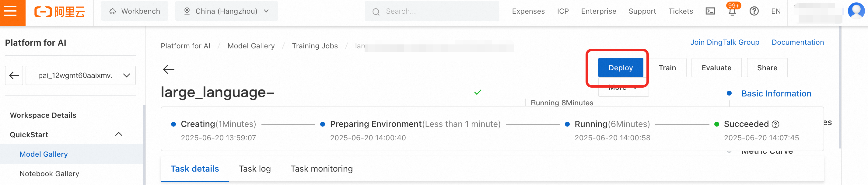Collapse the QuickStart sidebar section
Screen dimensions: 868x185
119,134
